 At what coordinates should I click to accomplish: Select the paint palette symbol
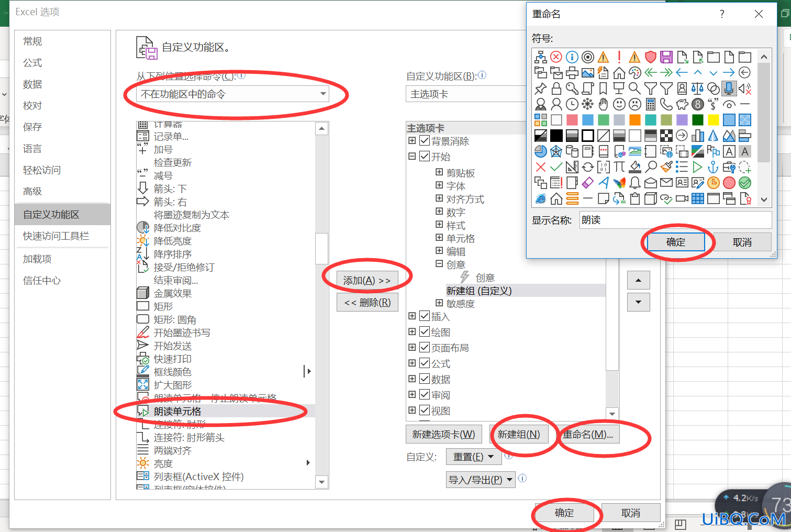[635, 73]
